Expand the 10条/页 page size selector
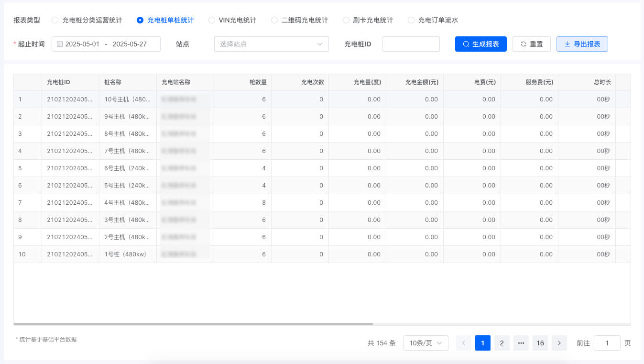 point(426,343)
